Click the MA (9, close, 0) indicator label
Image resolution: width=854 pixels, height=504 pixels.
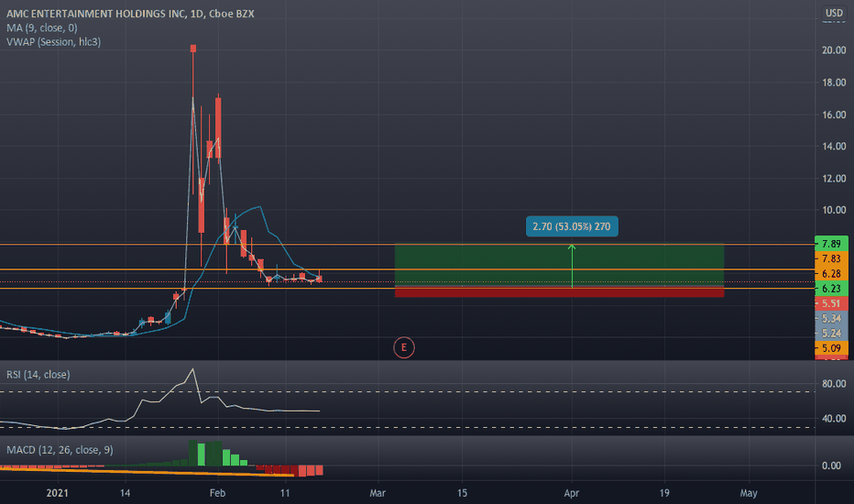(x=42, y=27)
